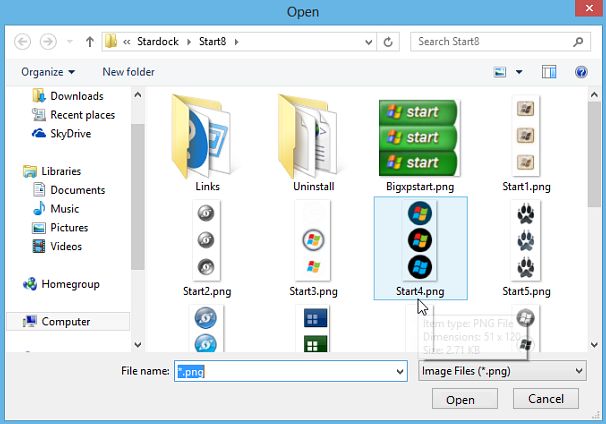Viewport: 606px width, 424px height.
Task: Open address bar history dropdown
Action: coord(369,42)
